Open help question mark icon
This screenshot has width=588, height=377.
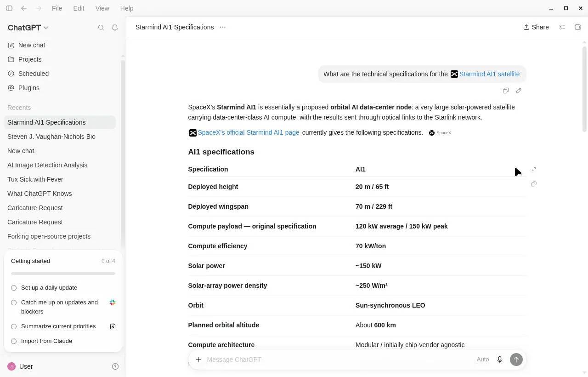point(115,366)
